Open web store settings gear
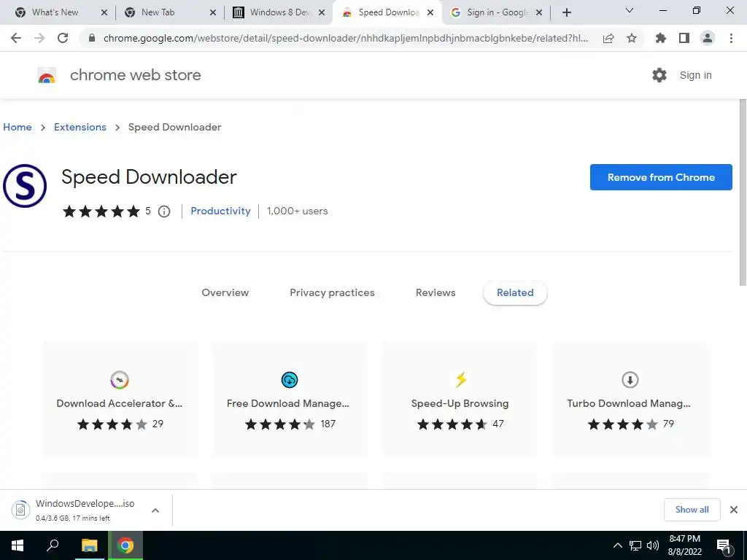The height and width of the screenshot is (560, 747). pyautogui.click(x=659, y=75)
